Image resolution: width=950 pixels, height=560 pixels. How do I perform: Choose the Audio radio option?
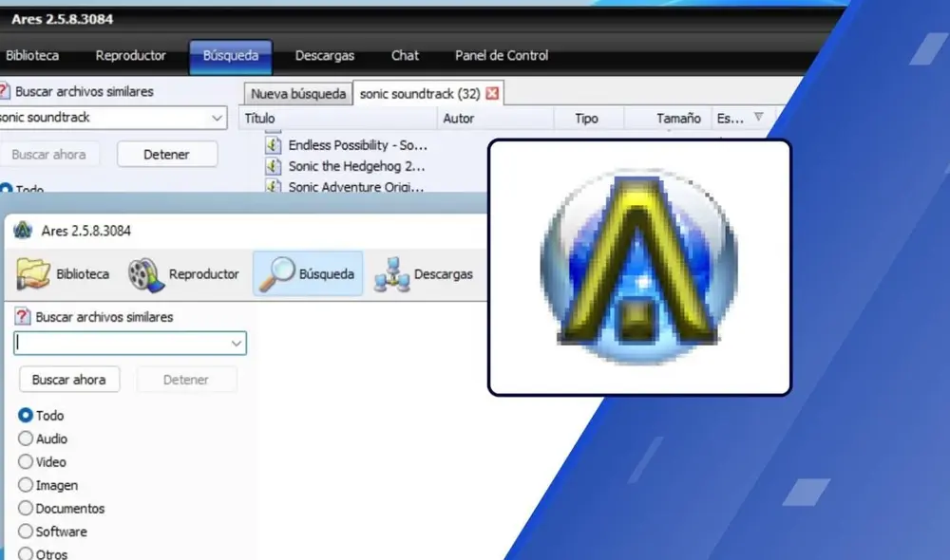[x=26, y=439]
